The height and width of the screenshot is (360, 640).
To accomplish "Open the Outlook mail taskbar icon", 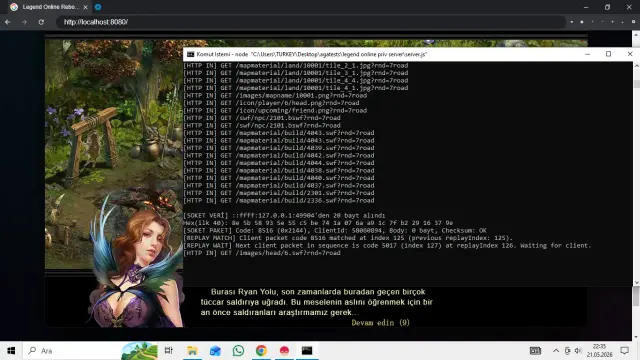I will 215,351.
